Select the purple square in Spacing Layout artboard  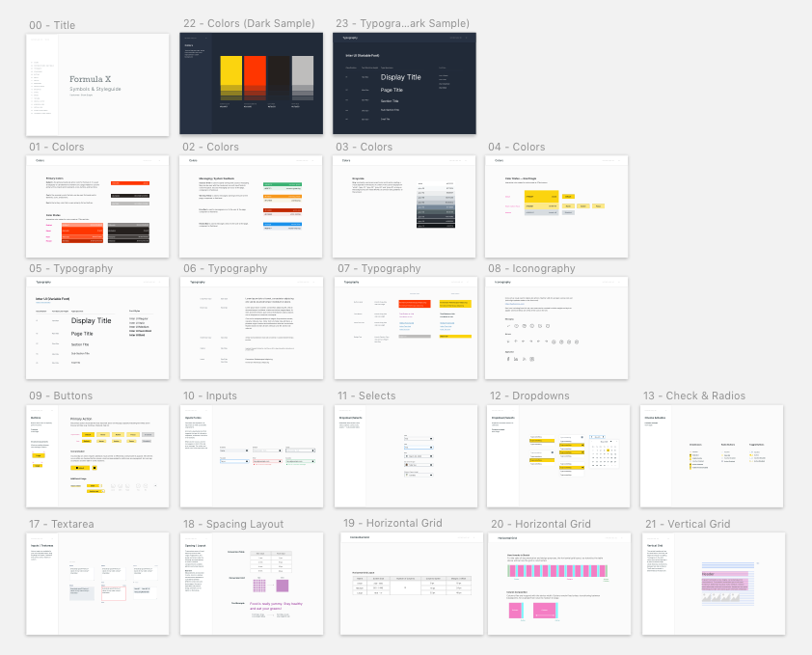click(x=283, y=586)
